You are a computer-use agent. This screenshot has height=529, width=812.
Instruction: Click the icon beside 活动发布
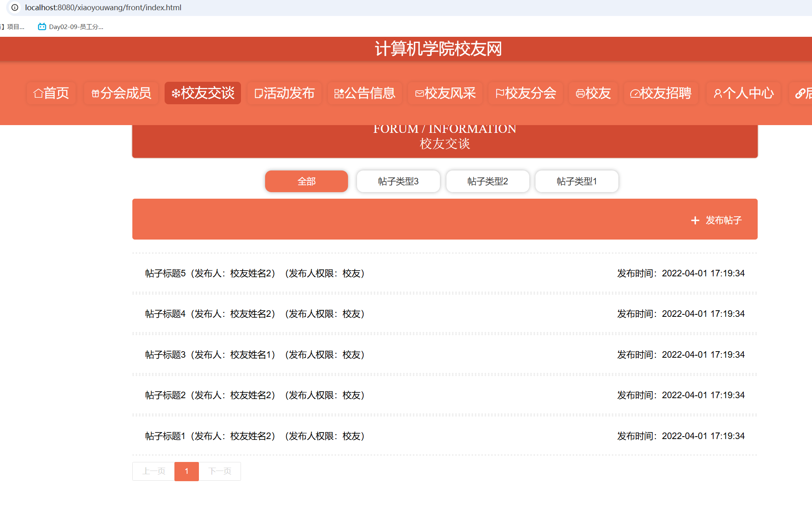[258, 94]
